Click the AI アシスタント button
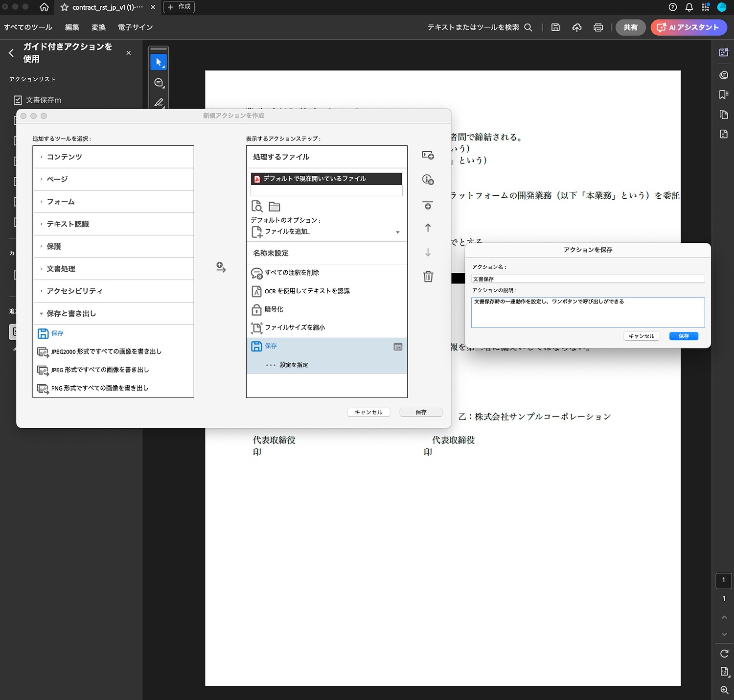Screen dimensions: 734x700 click(688, 27)
